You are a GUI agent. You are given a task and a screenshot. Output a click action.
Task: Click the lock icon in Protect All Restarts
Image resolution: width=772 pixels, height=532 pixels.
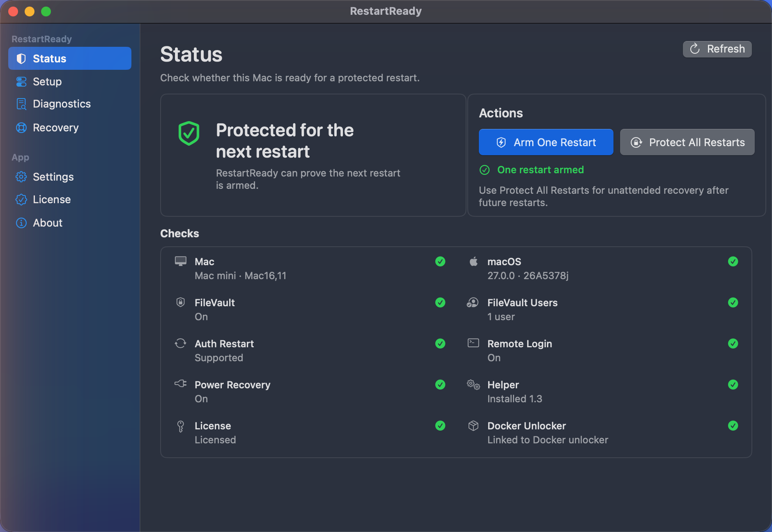tap(636, 142)
